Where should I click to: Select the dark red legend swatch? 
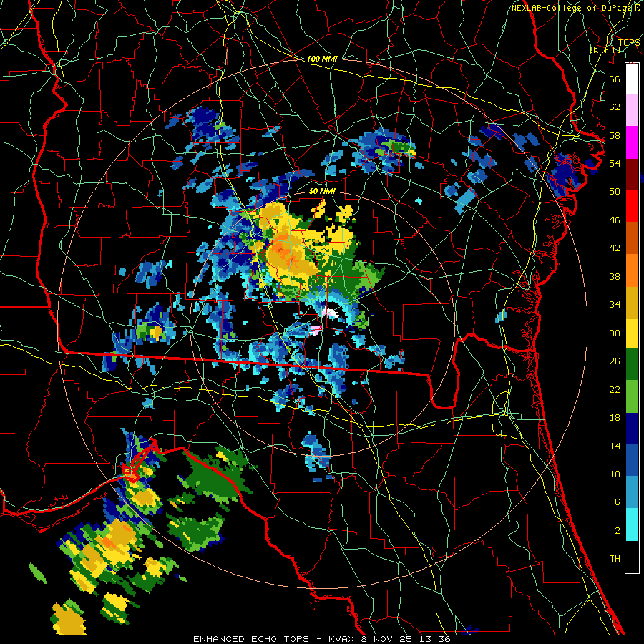click(x=632, y=175)
